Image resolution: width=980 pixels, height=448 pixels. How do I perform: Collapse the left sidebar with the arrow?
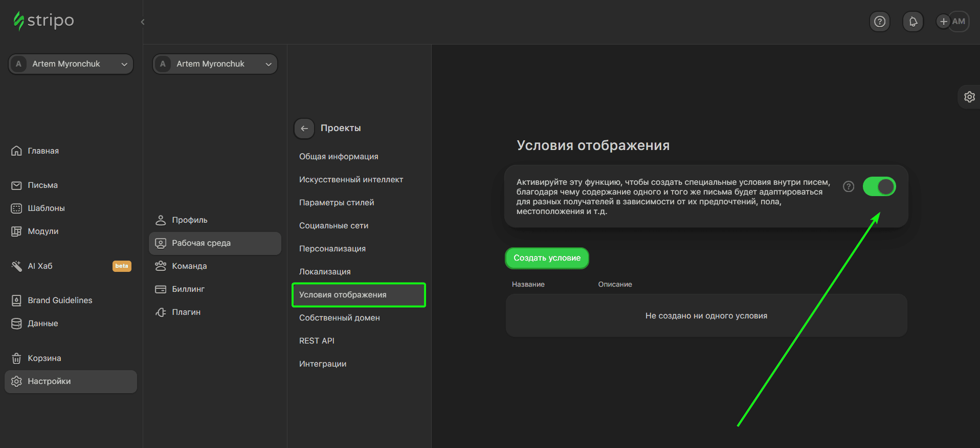click(x=143, y=22)
